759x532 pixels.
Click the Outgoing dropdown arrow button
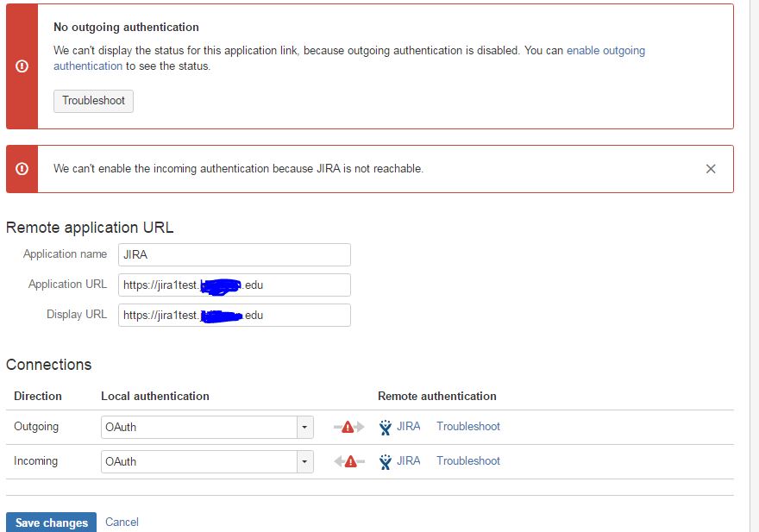click(x=304, y=427)
